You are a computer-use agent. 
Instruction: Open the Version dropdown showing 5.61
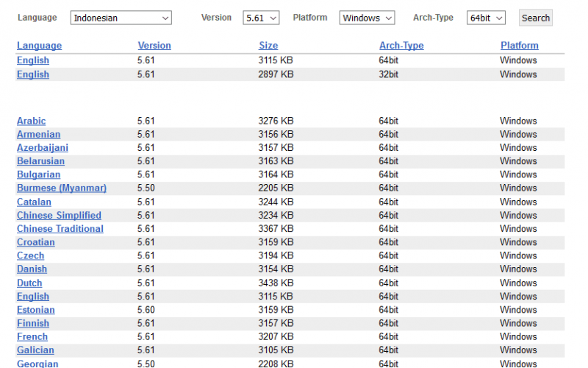[x=261, y=18]
